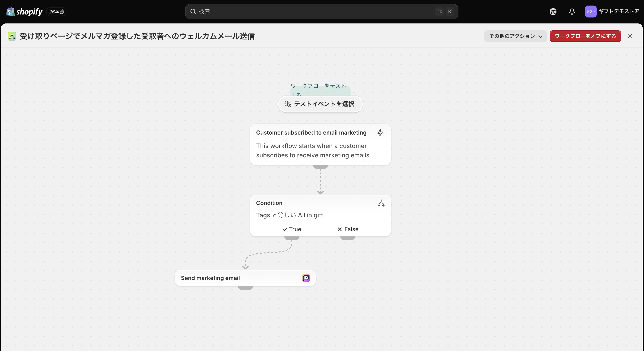Click the green Flow app icon
The image size is (644, 351).
click(x=12, y=36)
